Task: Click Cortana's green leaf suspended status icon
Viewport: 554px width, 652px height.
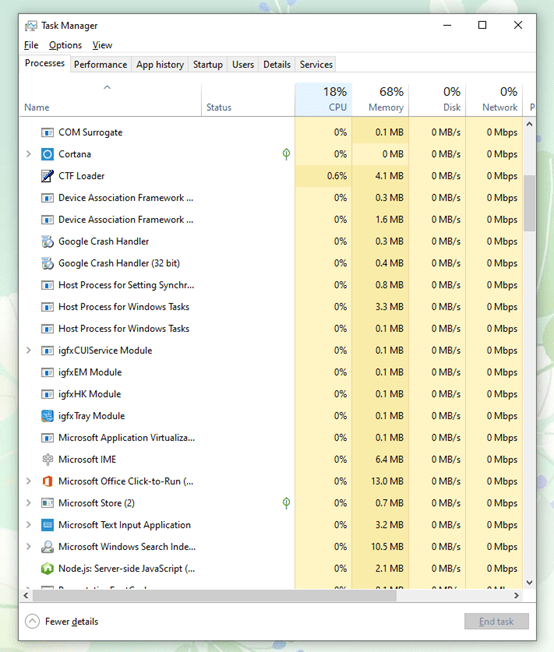Action: [286, 154]
